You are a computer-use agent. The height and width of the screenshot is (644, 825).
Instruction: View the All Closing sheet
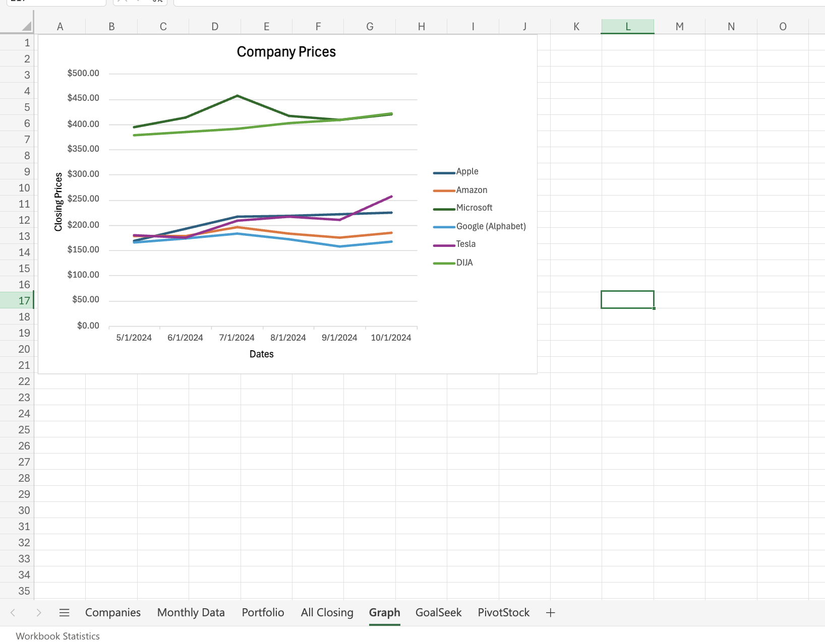(327, 612)
